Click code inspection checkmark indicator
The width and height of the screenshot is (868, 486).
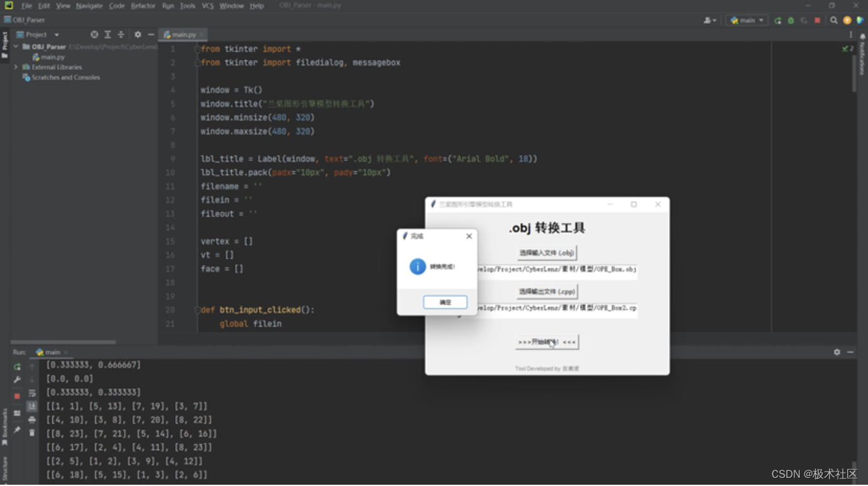pyautogui.click(x=848, y=48)
